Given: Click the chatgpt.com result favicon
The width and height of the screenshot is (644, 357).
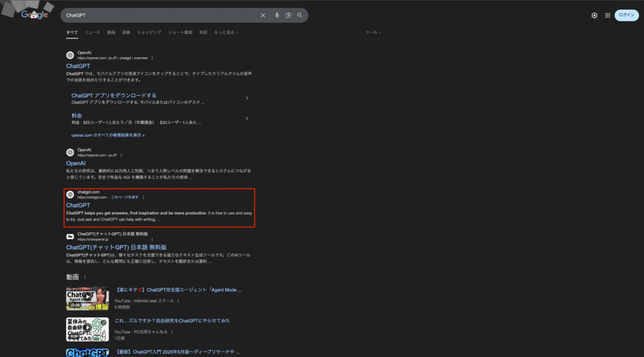Looking at the screenshot, I should point(70,195).
